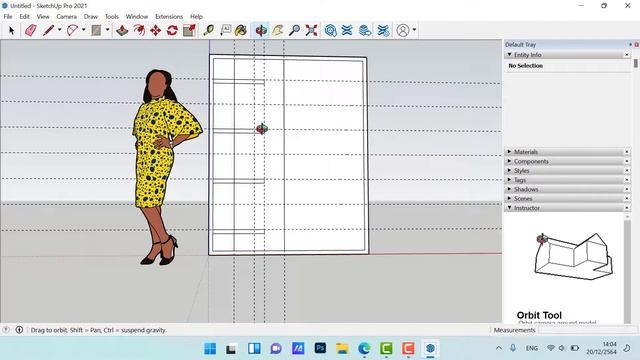640x360 pixels.
Task: Select the Arc tool
Action: (72, 31)
